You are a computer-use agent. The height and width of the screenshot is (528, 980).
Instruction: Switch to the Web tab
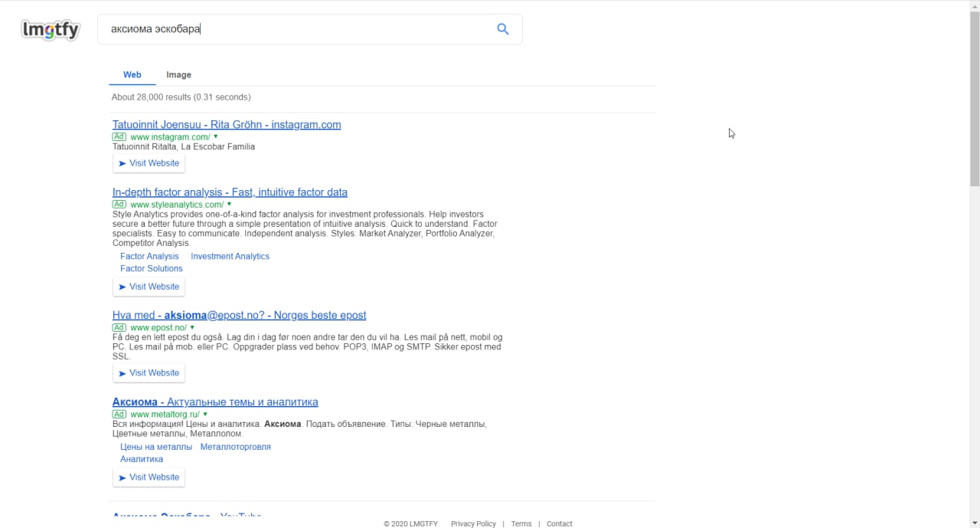click(132, 75)
